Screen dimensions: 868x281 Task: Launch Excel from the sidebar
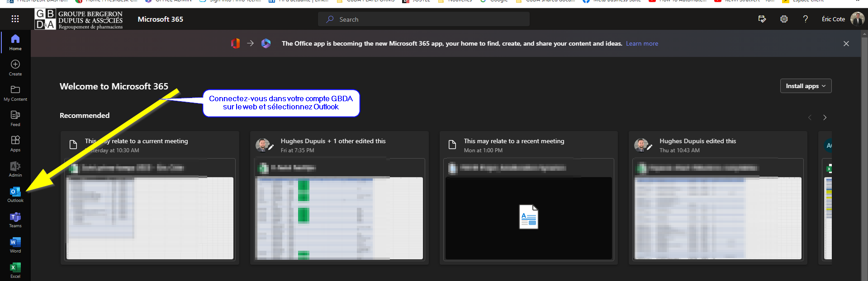[x=15, y=270]
